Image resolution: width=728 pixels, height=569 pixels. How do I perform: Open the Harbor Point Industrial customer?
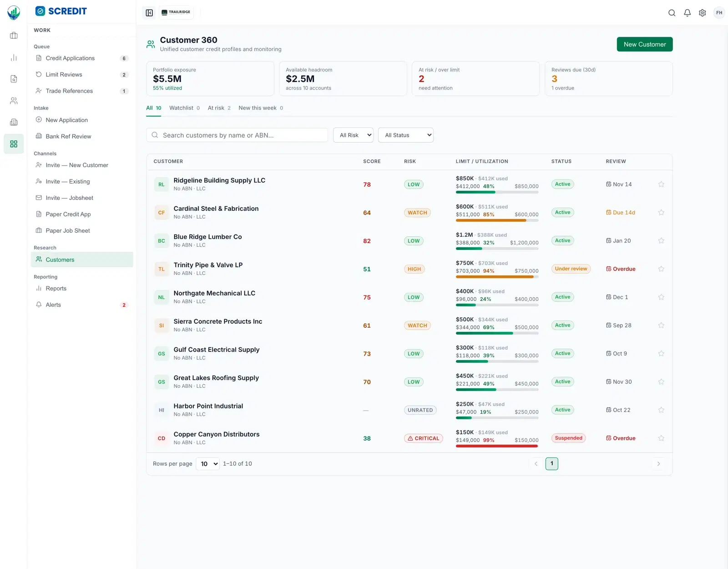[208, 406]
